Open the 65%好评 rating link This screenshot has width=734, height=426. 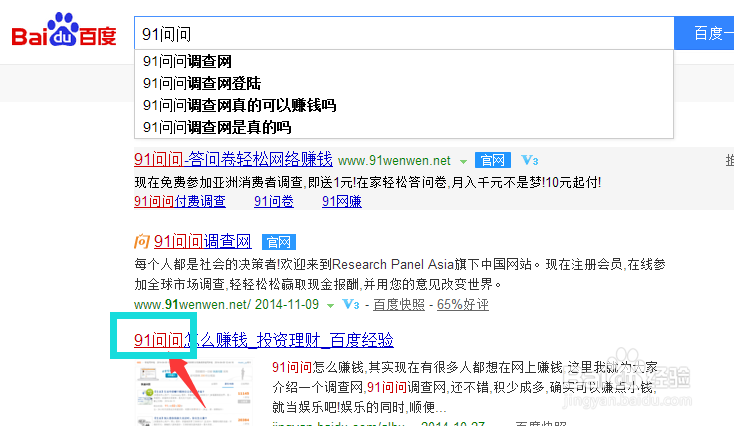462,305
